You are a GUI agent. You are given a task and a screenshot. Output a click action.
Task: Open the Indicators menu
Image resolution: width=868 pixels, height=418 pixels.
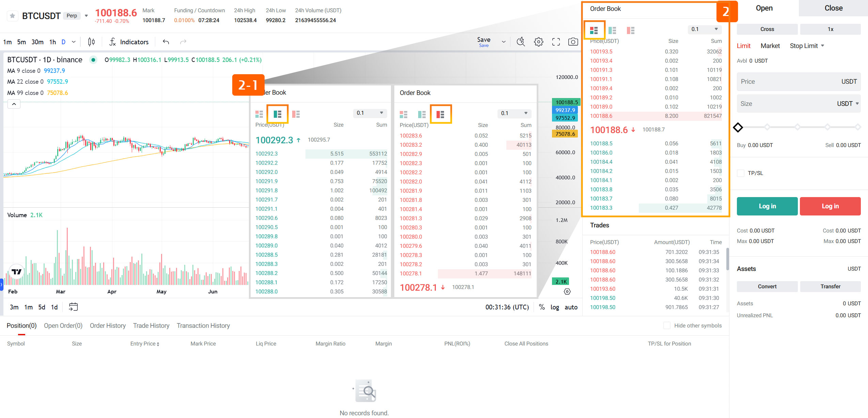[x=129, y=42]
